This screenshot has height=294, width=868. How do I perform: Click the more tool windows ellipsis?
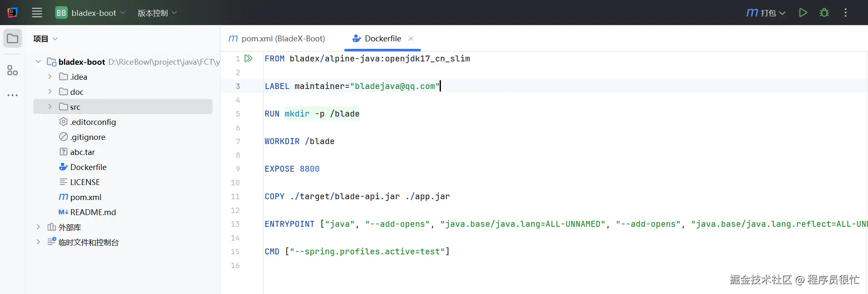pyautogui.click(x=13, y=95)
